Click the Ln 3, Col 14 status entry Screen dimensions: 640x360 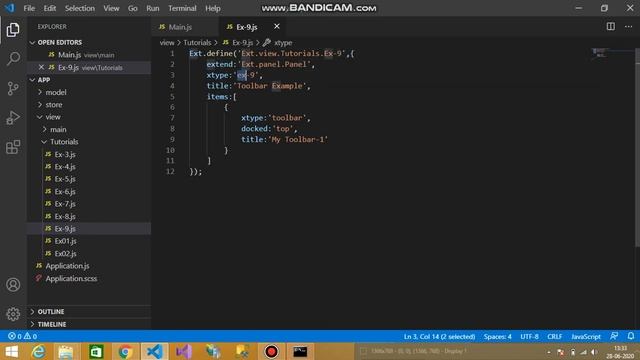click(439, 336)
